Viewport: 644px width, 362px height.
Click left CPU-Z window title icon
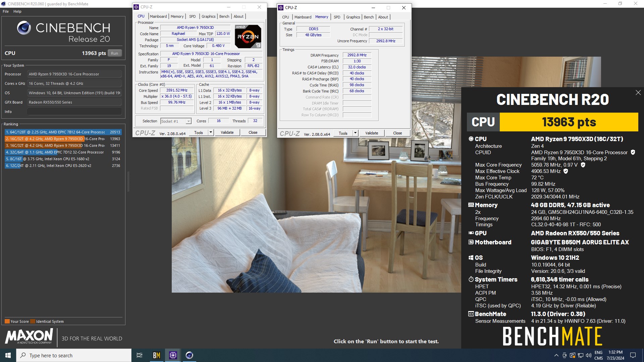(137, 7)
